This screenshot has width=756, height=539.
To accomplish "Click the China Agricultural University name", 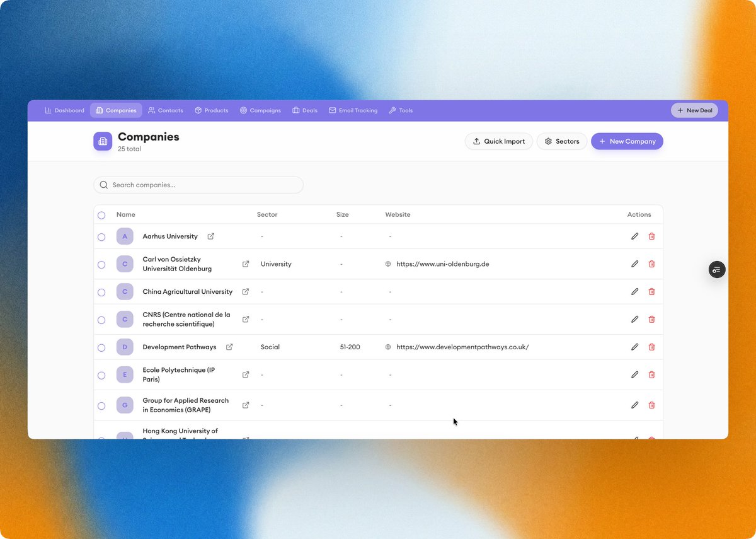I will (x=188, y=292).
